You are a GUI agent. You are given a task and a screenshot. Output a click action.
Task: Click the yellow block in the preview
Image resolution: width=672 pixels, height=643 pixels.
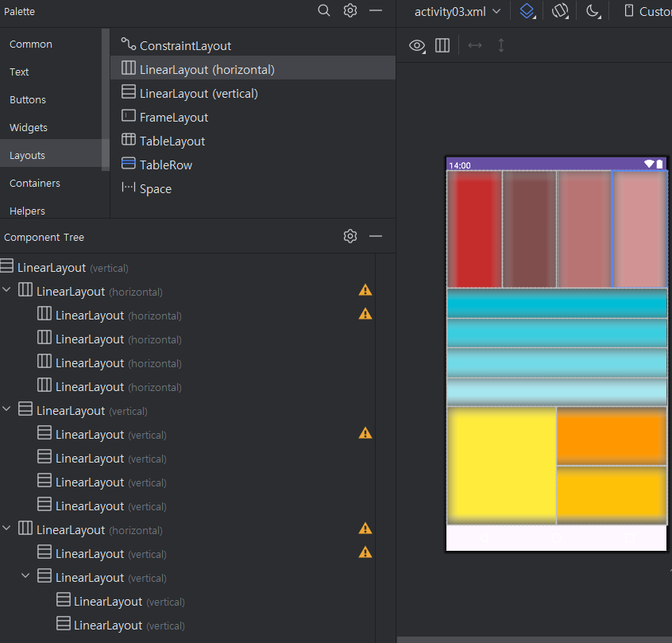click(501, 465)
